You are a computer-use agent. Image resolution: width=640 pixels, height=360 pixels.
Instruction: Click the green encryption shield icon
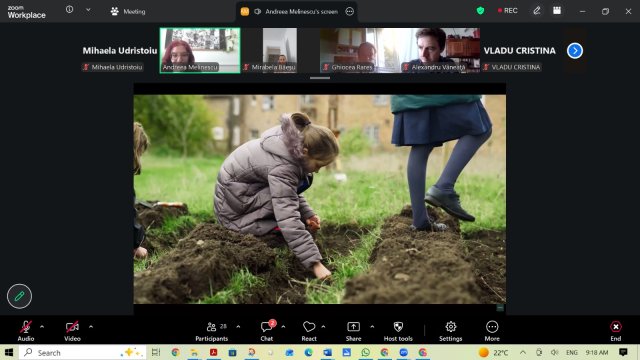[x=480, y=11]
